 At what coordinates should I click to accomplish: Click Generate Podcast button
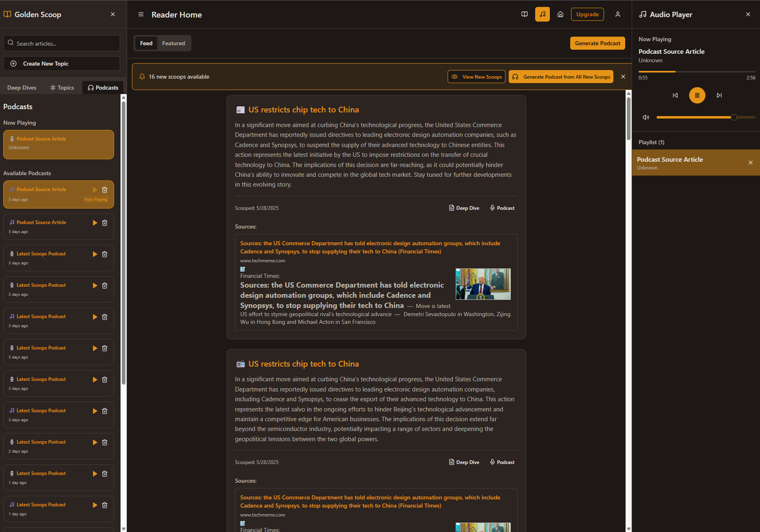[597, 43]
